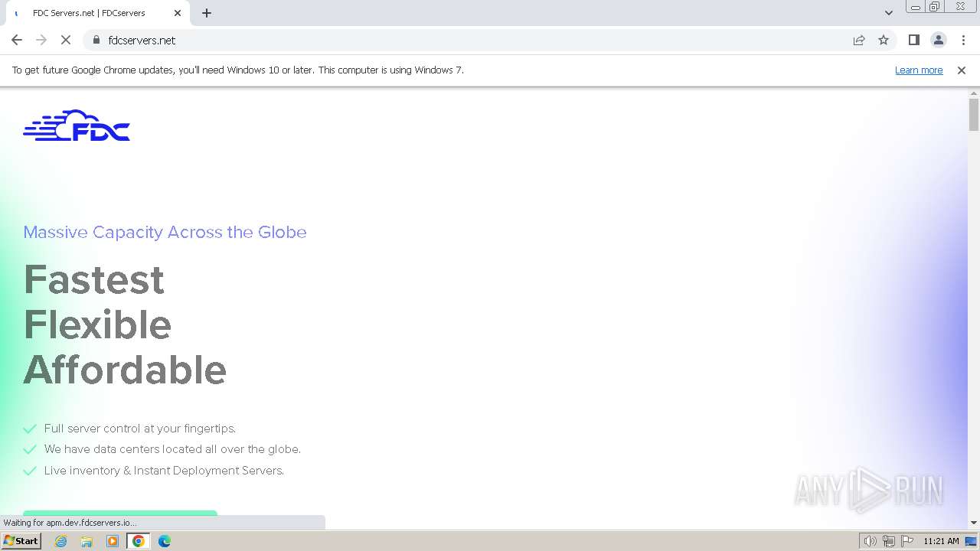Click the 'Flexible' headline word
The width and height of the screenshot is (980, 551).
pos(97,324)
